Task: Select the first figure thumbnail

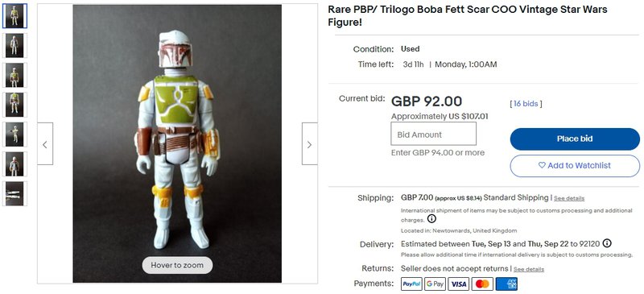Action: (14, 16)
